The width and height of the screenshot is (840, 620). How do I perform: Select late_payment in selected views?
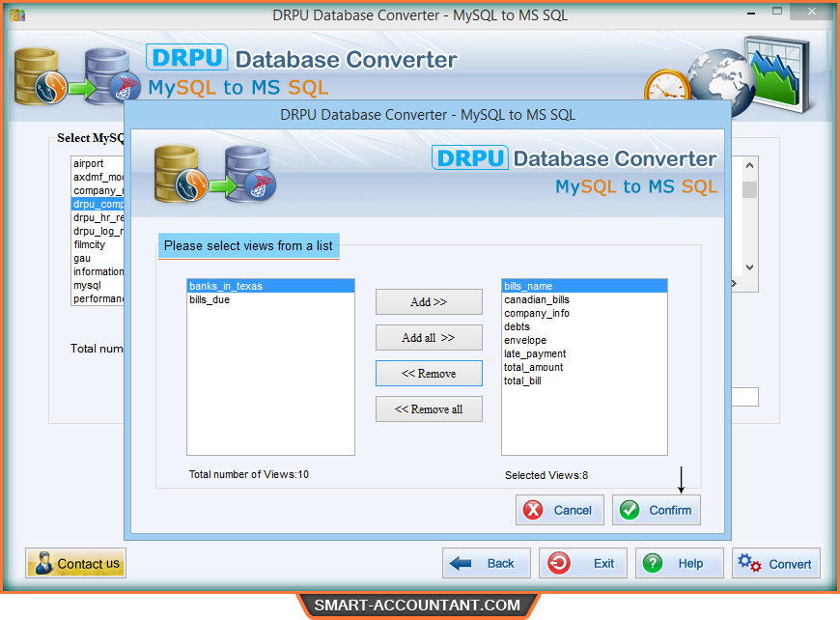(x=584, y=353)
